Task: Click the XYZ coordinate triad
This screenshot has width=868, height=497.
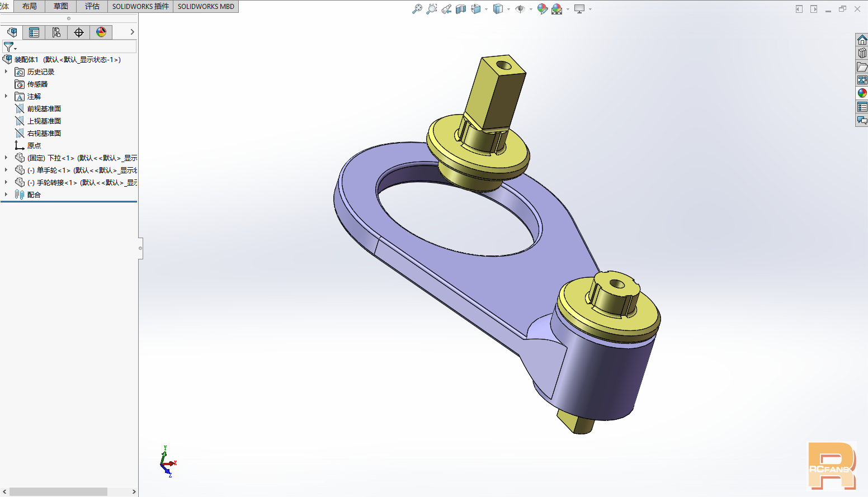Action: (167, 462)
